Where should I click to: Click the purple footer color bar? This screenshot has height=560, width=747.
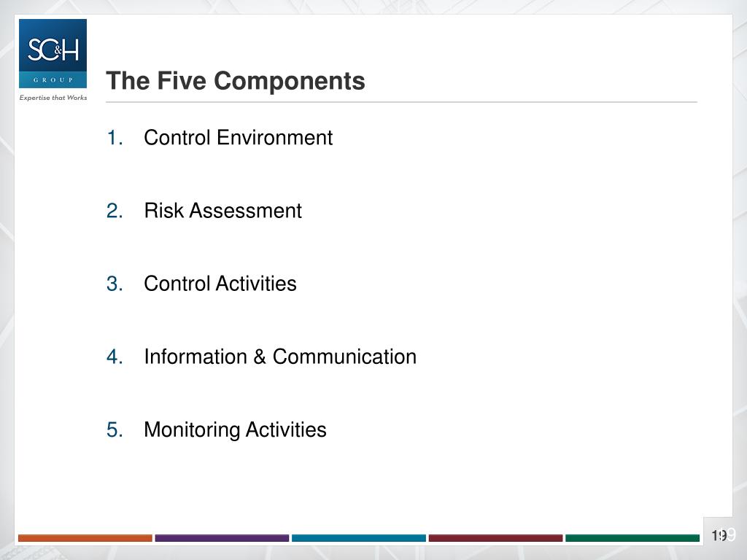click(222, 538)
